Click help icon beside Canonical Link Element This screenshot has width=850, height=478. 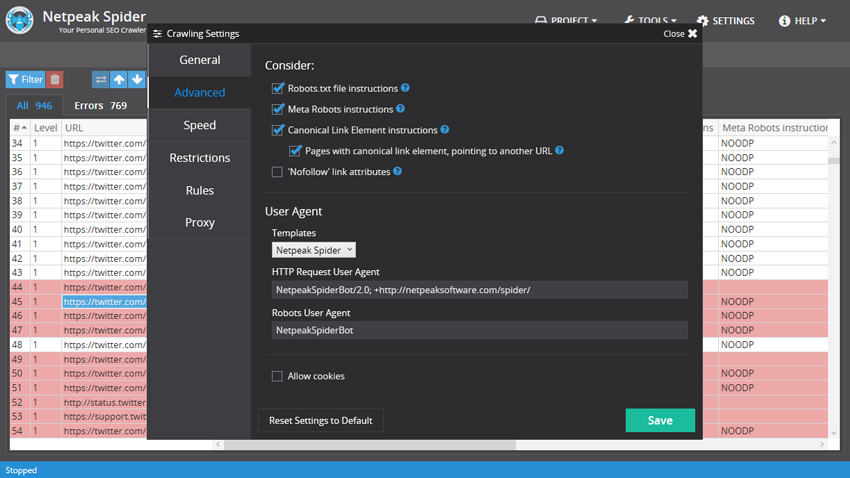point(445,130)
